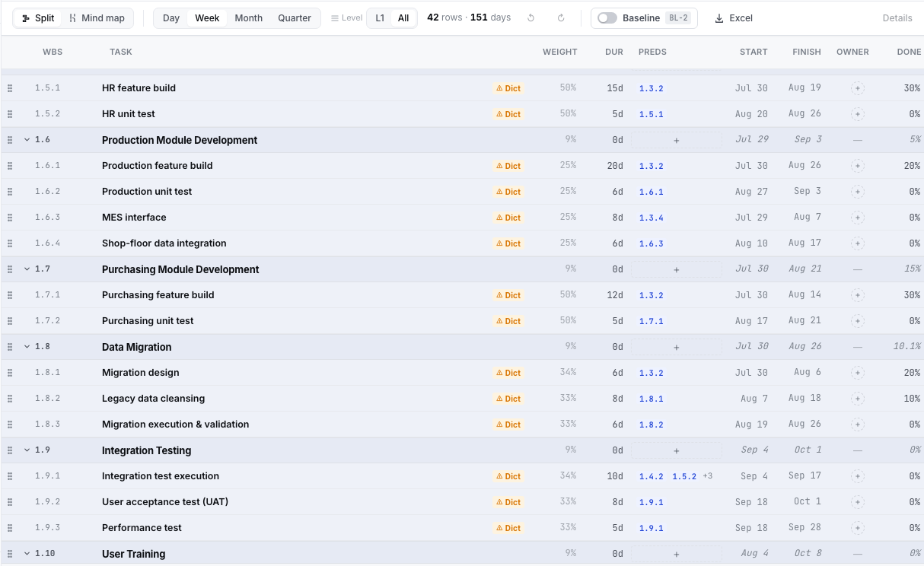
Task: Assign owner for HR feature build
Action: tap(858, 88)
